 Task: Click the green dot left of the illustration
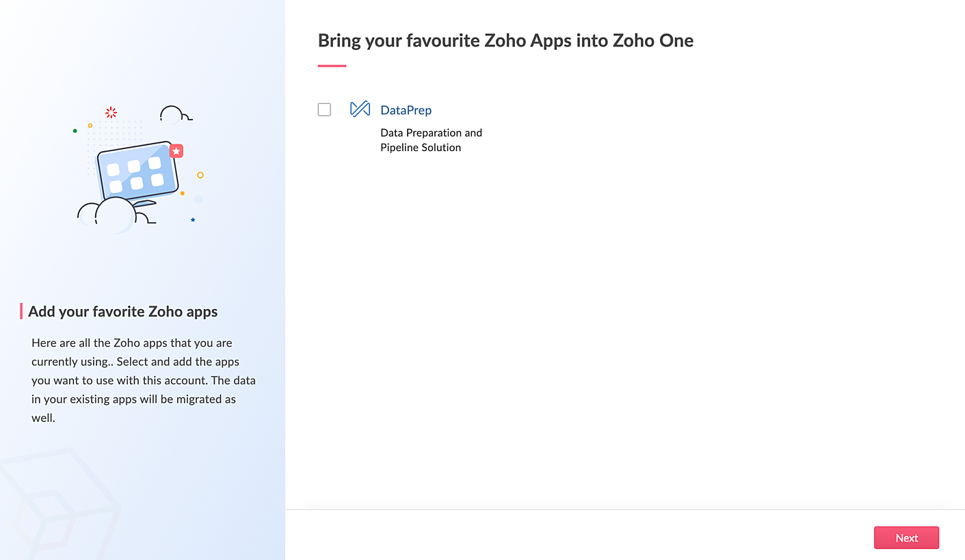click(x=75, y=131)
